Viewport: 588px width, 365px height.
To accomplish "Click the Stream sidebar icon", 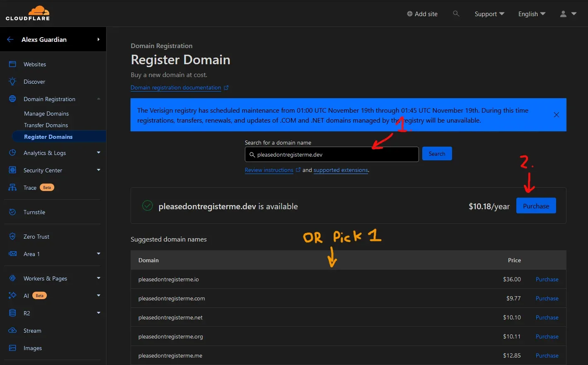I will pyautogui.click(x=12, y=331).
